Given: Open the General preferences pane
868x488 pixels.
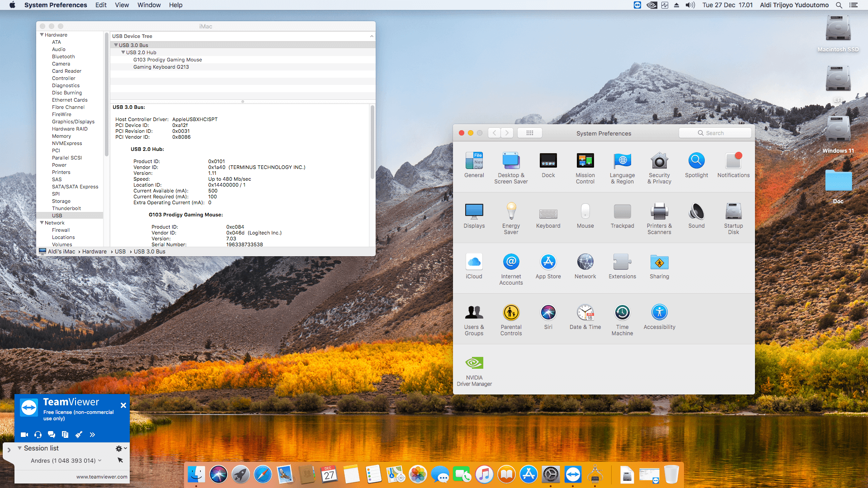Looking at the screenshot, I should click(x=474, y=165).
